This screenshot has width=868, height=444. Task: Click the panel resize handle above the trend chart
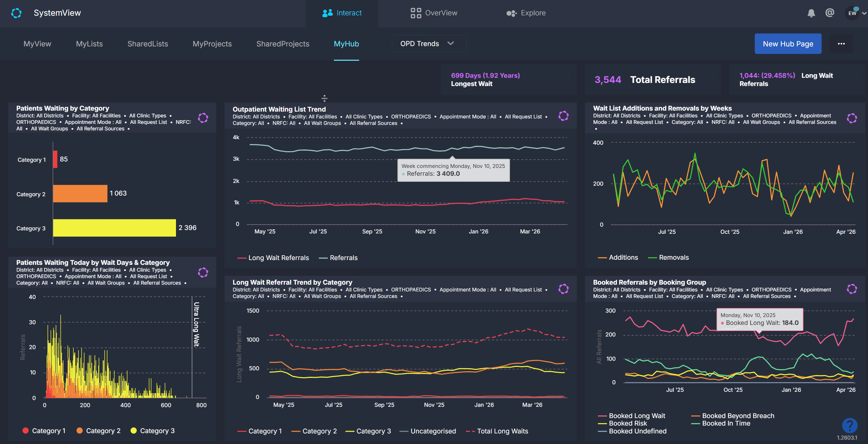pyautogui.click(x=324, y=98)
